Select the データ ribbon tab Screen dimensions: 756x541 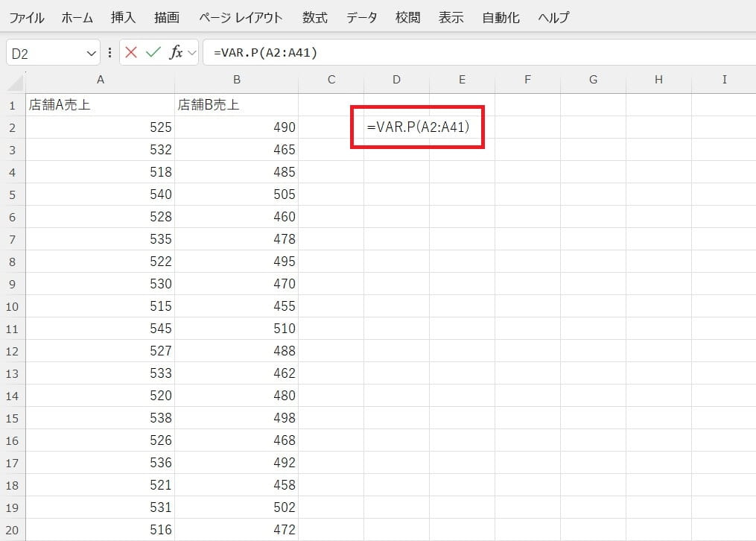361,18
